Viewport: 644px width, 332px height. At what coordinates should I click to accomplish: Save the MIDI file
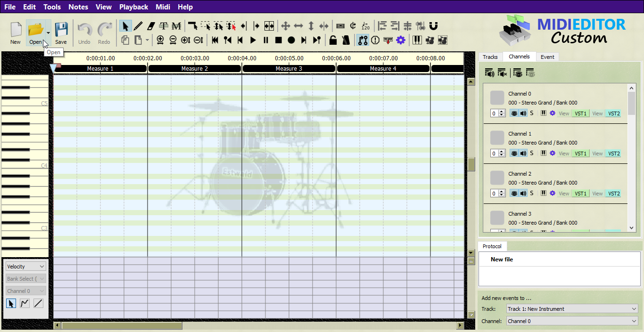pos(61,33)
